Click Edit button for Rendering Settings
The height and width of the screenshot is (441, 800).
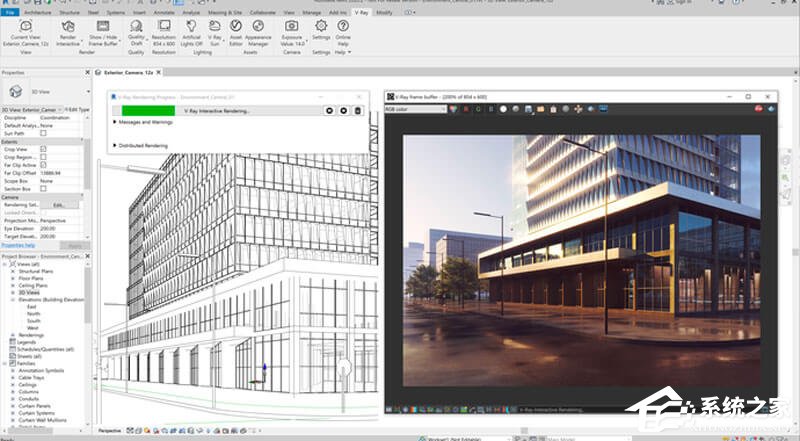pos(58,204)
